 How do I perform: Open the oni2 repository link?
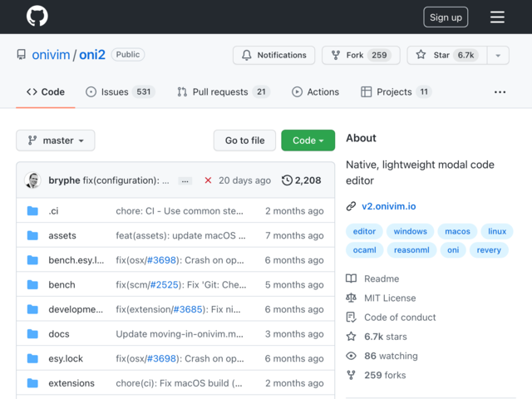92,55
